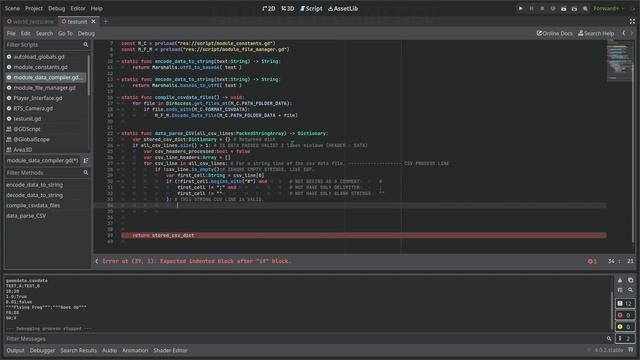Image resolution: width=640 pixels, height=360 pixels.
Task: Toggle collapse duplicate messages in output
Action: coord(620,290)
